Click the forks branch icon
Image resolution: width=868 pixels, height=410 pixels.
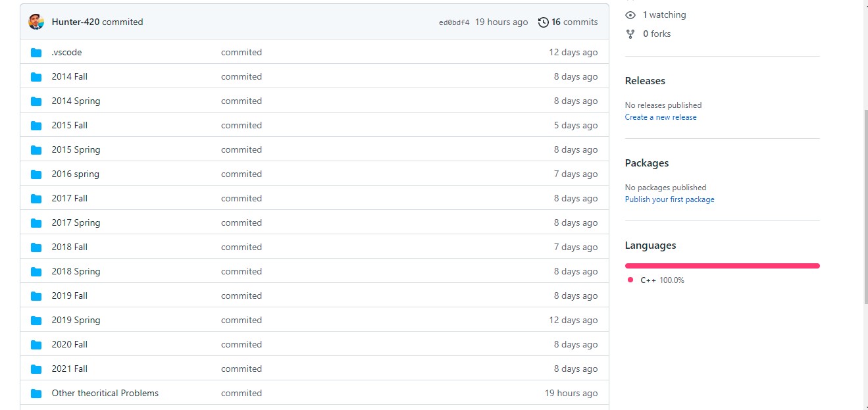(630, 34)
